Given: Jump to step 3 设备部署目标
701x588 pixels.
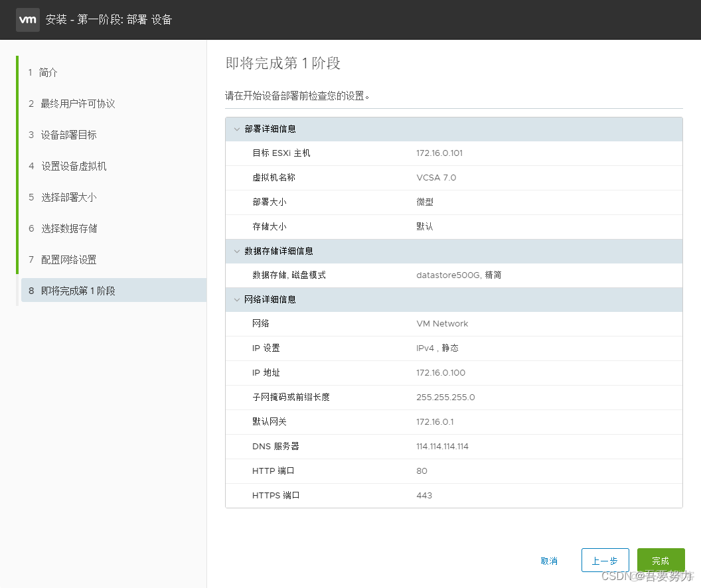Looking at the screenshot, I should (x=62, y=135).
